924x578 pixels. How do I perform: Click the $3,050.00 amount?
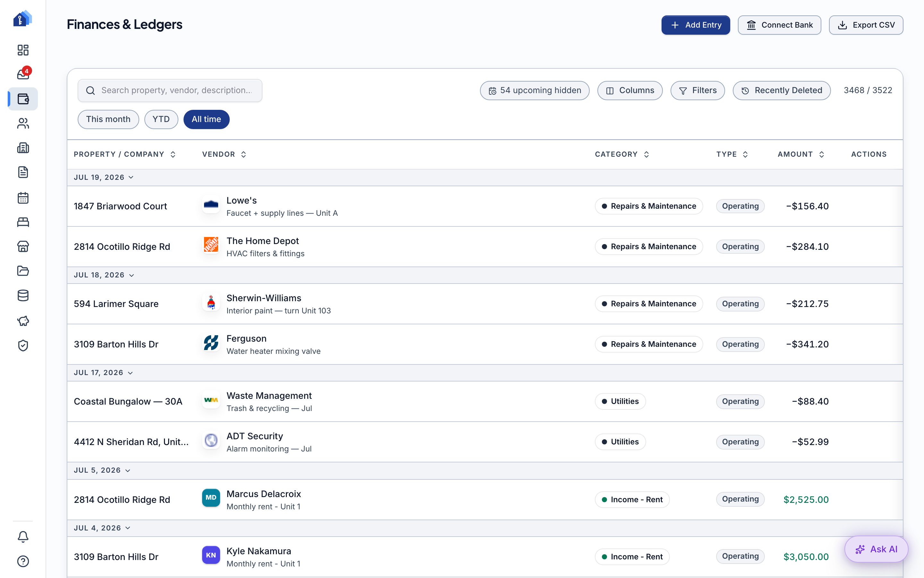[x=806, y=557]
